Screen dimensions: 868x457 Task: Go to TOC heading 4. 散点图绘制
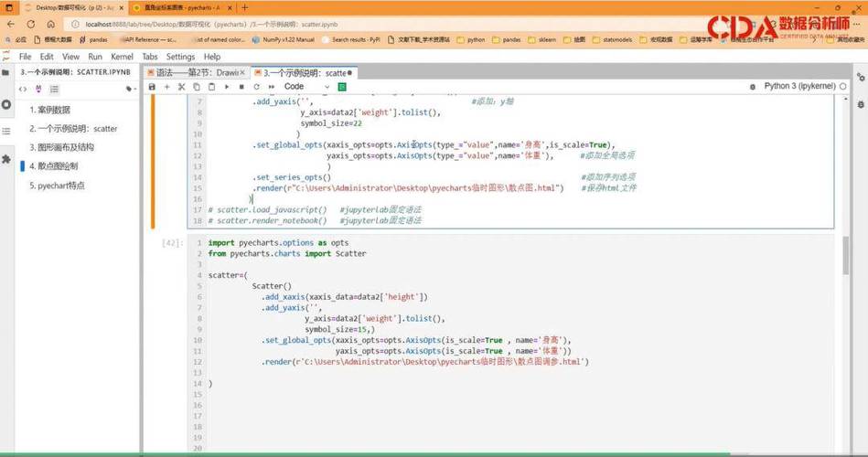(54, 166)
